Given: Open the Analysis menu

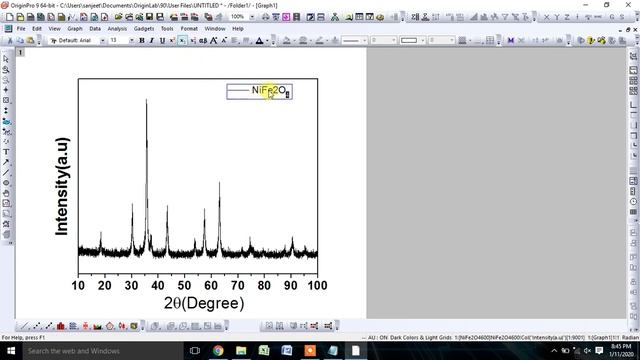Looking at the screenshot, I should pyautogui.click(x=117, y=29).
